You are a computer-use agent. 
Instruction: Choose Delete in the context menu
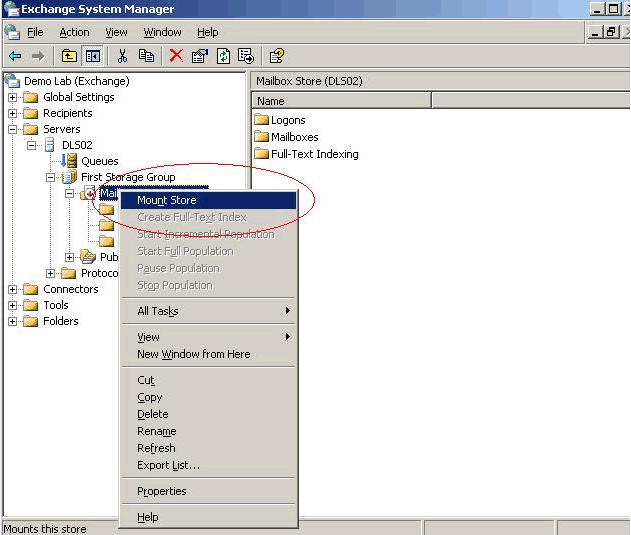(x=208, y=414)
